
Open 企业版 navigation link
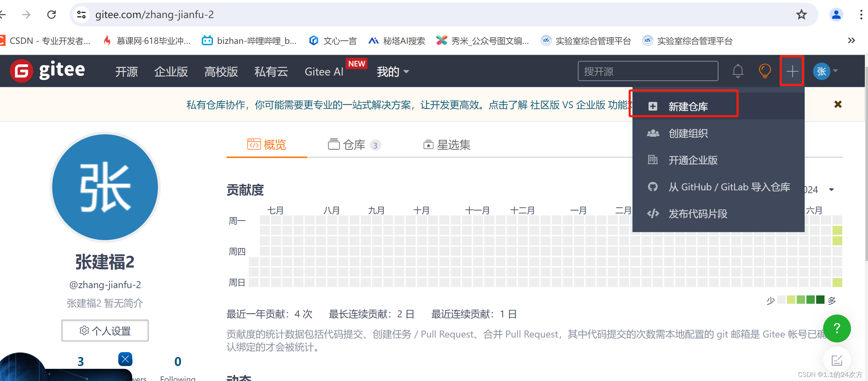tap(171, 72)
